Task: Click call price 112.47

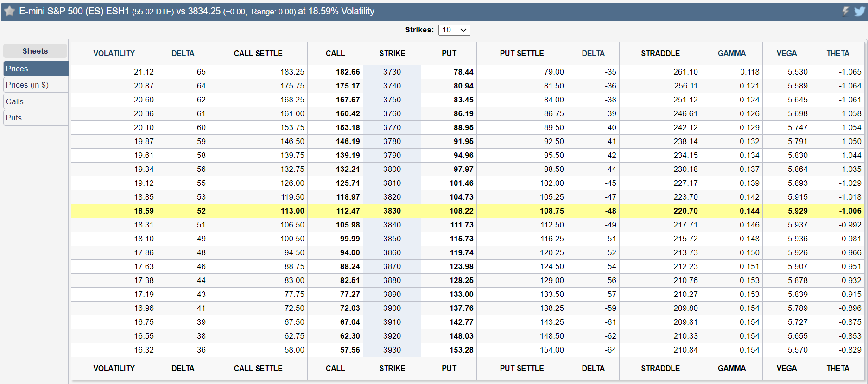Action: 348,211
